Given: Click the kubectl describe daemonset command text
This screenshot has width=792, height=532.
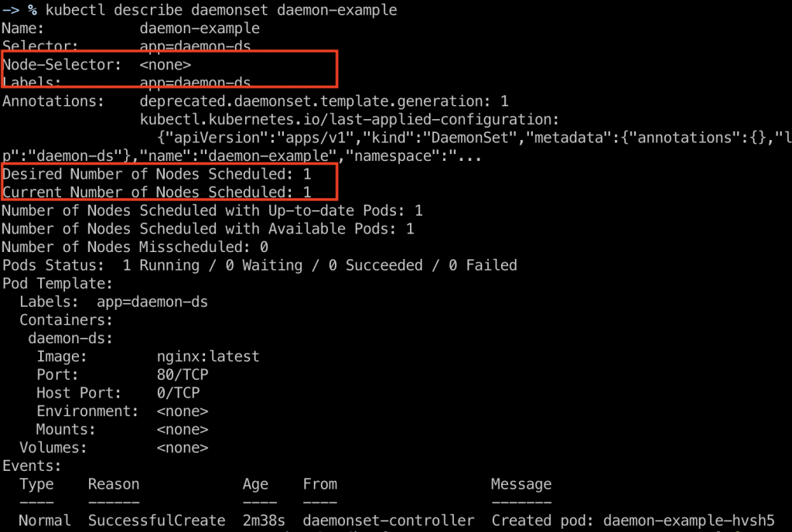Looking at the screenshot, I should click(x=220, y=10).
